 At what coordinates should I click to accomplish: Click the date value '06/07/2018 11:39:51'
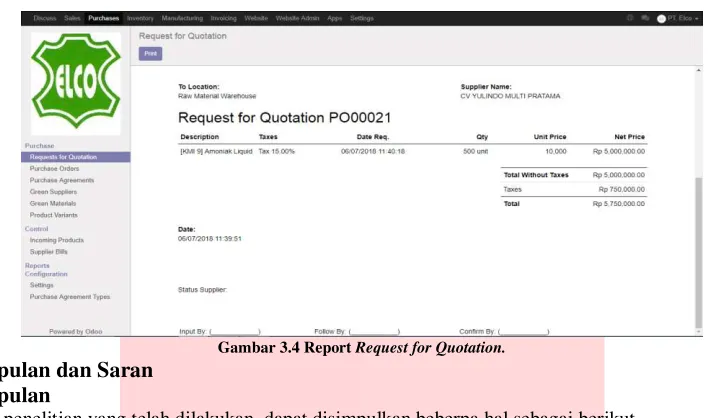210,239
